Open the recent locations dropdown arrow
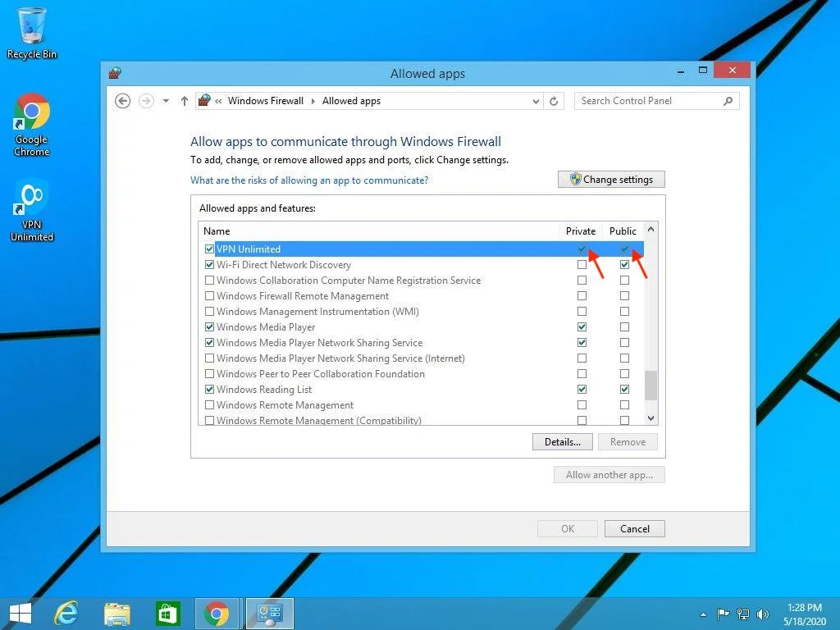Image resolution: width=840 pixels, height=630 pixels. [166, 101]
